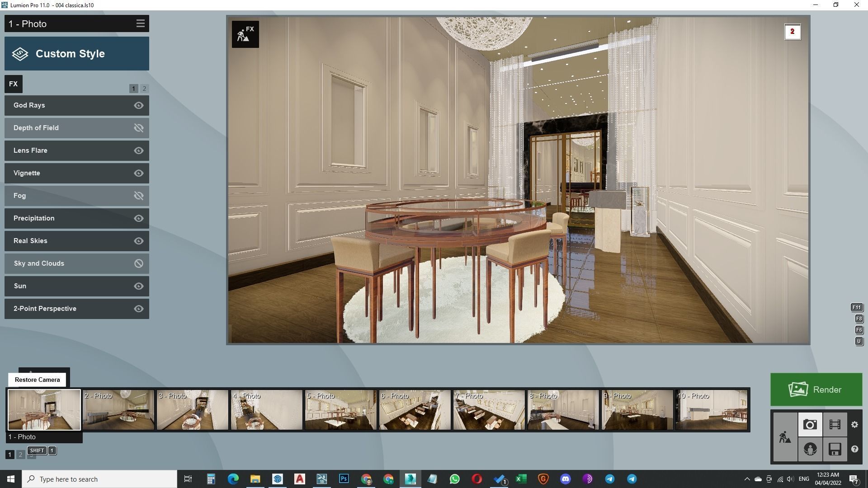Image resolution: width=868 pixels, height=488 pixels.
Task: Select the 9 - Photo thumbnail
Action: (637, 410)
